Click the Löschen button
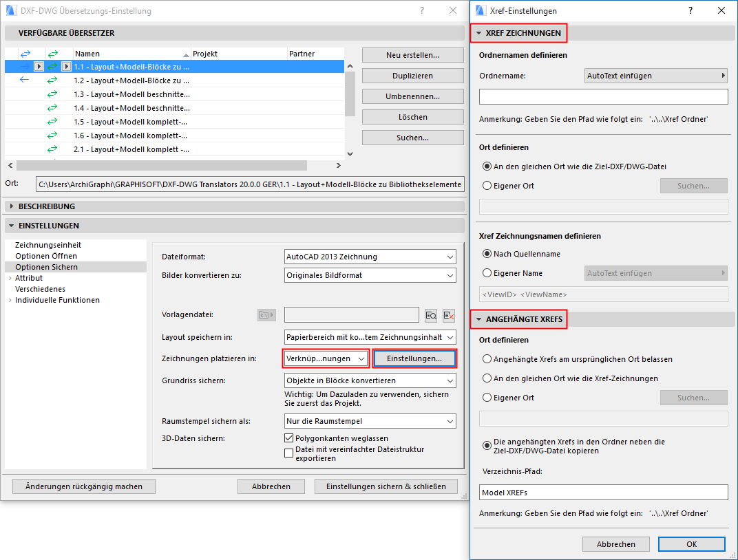738x560 pixels. pos(413,117)
